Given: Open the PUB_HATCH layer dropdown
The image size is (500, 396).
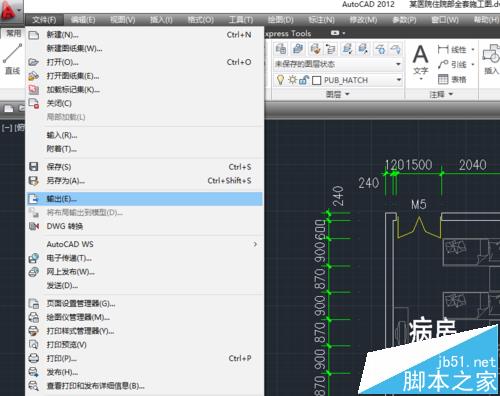Looking at the screenshot, I should (x=399, y=80).
